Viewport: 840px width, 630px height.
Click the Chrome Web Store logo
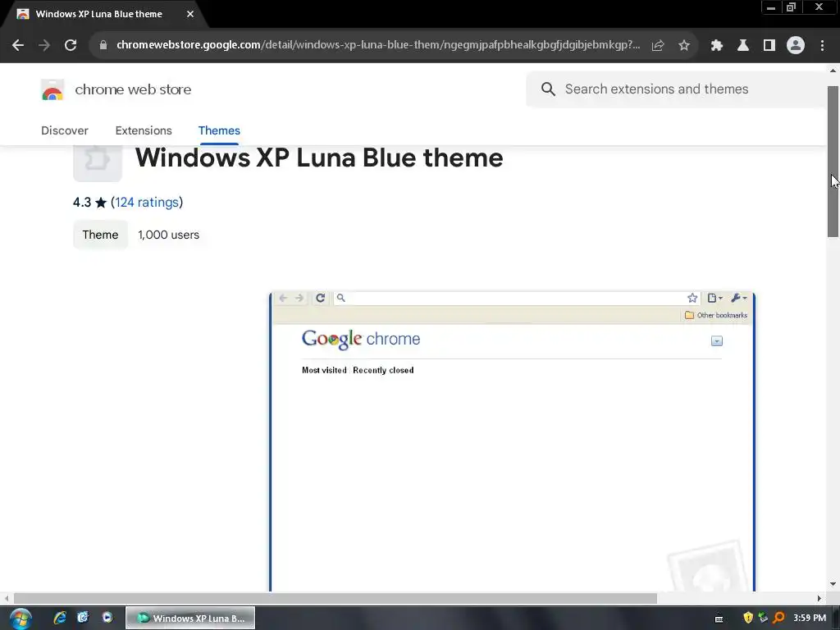point(52,90)
